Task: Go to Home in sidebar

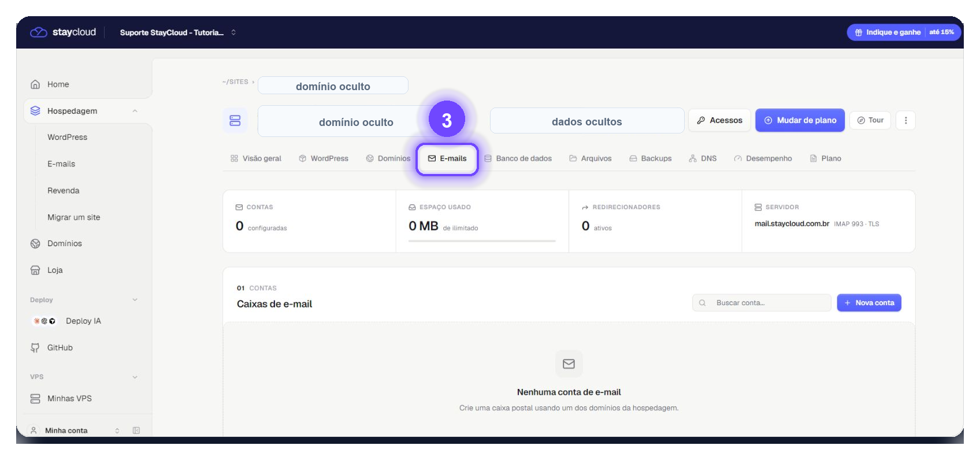Action: pyautogui.click(x=58, y=84)
